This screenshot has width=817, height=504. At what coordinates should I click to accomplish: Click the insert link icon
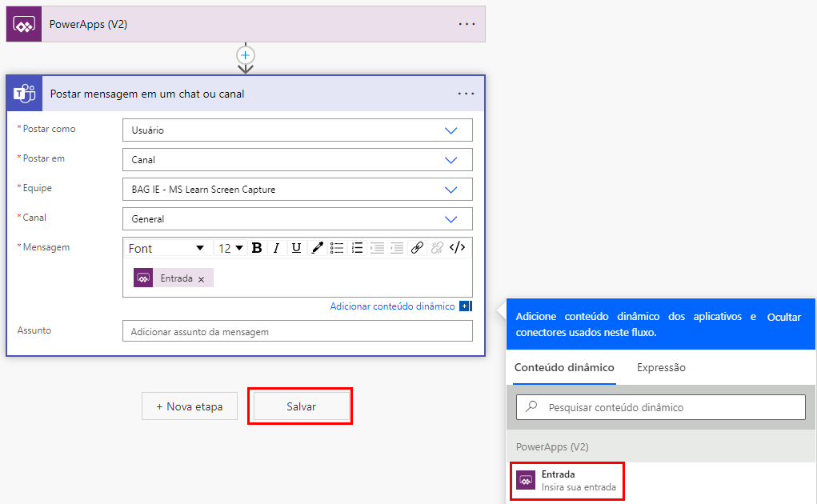coord(417,248)
